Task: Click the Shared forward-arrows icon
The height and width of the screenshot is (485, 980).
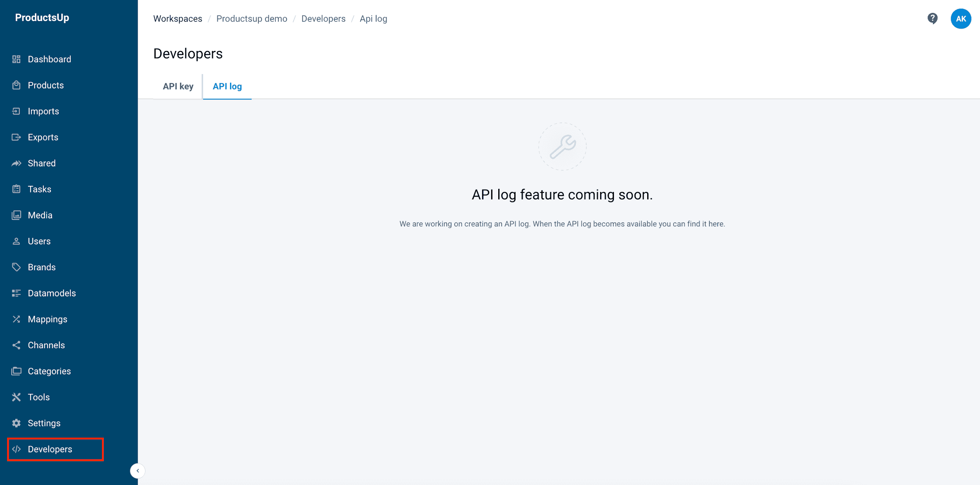Action: (x=16, y=163)
